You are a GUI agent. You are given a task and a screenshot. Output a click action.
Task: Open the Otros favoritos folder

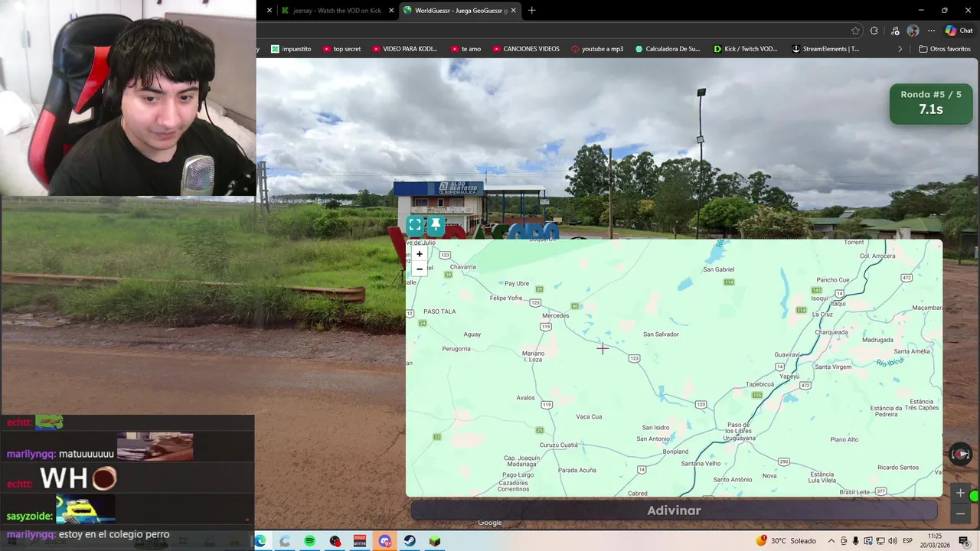pos(945,49)
